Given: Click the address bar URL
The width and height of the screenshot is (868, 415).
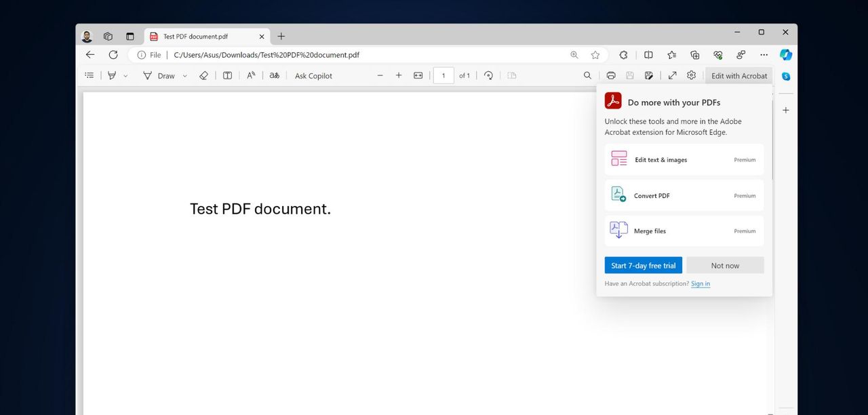Looking at the screenshot, I should (267, 55).
